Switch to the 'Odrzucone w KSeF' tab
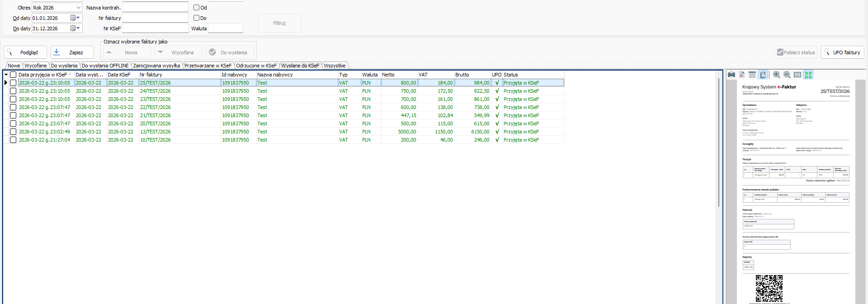This screenshot has height=304, width=868. click(256, 66)
